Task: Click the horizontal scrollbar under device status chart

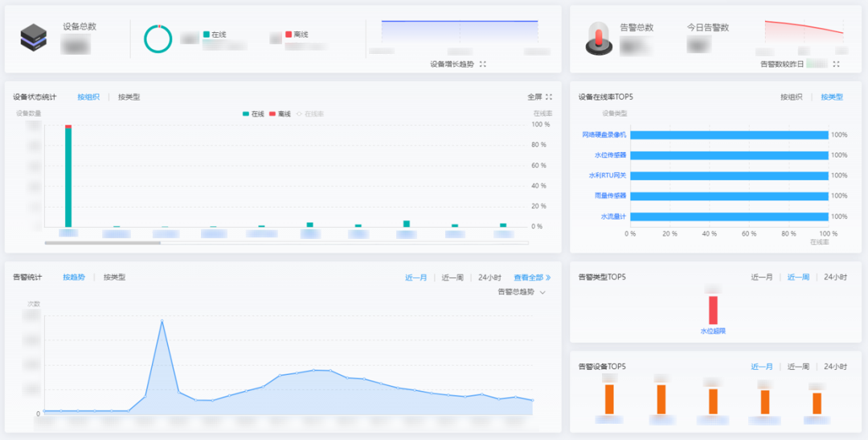Action: pyautogui.click(x=103, y=242)
